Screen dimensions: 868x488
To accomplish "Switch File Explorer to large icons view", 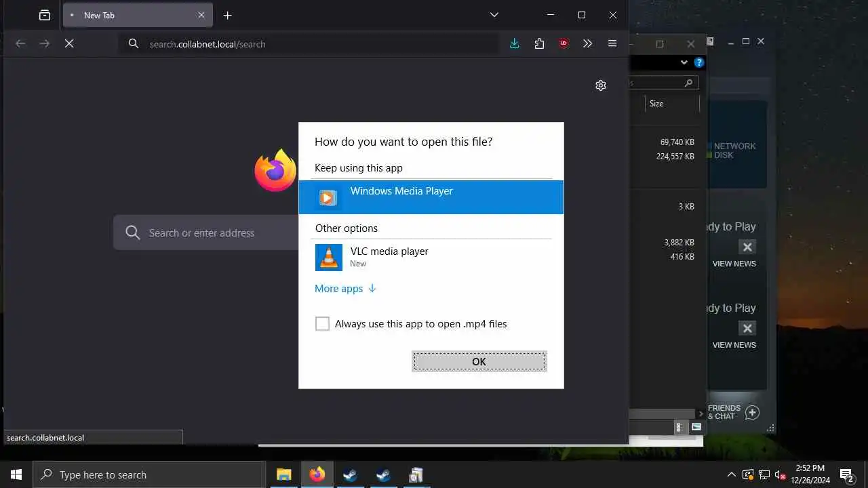I will click(696, 427).
